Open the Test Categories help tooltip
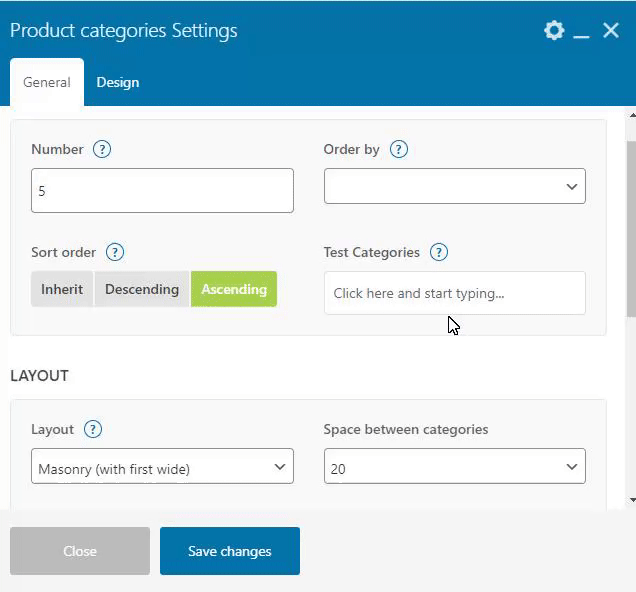 pos(439,252)
